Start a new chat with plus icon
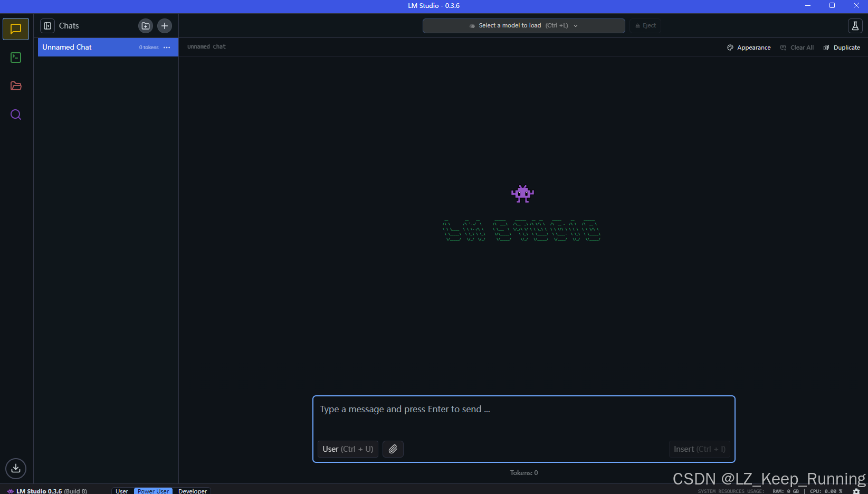The image size is (868, 494). click(x=165, y=26)
